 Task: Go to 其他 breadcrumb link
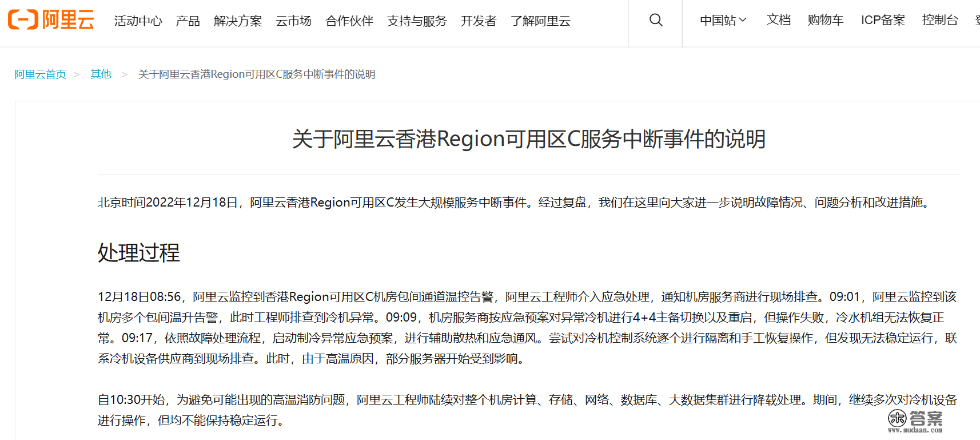pyautogui.click(x=101, y=74)
